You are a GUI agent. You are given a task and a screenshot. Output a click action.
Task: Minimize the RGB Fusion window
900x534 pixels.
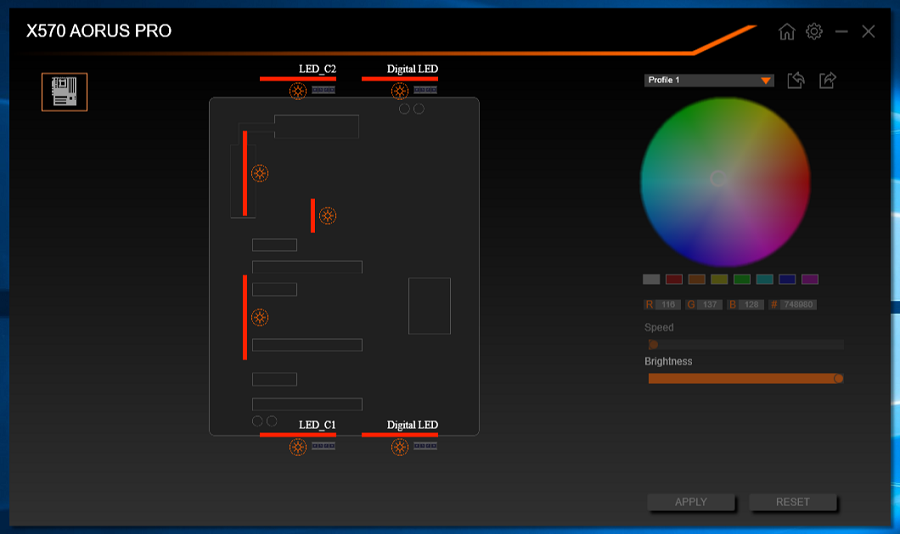click(841, 32)
